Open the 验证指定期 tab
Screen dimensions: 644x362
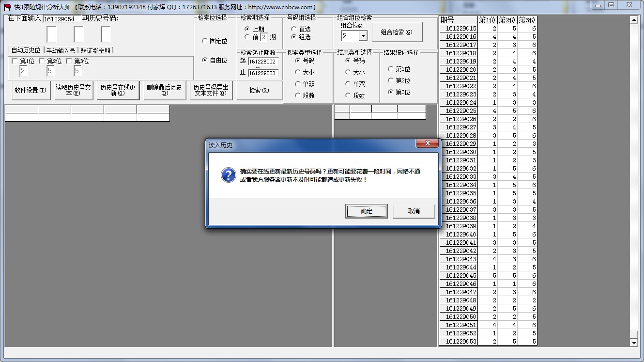pyautogui.click(x=95, y=50)
